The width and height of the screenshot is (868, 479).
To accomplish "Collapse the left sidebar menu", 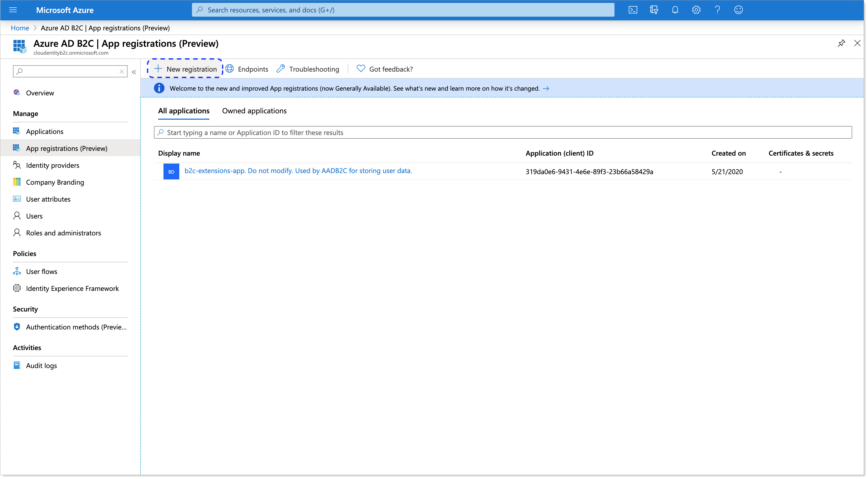I will coord(134,72).
